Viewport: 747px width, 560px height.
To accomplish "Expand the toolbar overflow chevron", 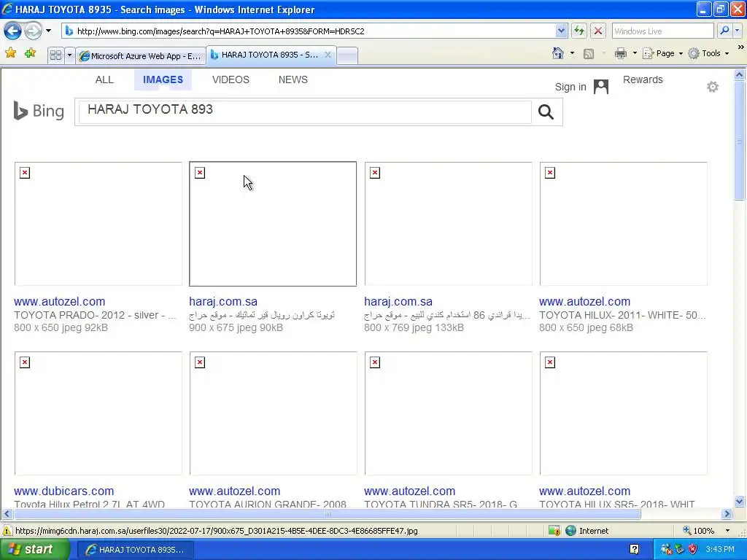I will coord(740,47).
